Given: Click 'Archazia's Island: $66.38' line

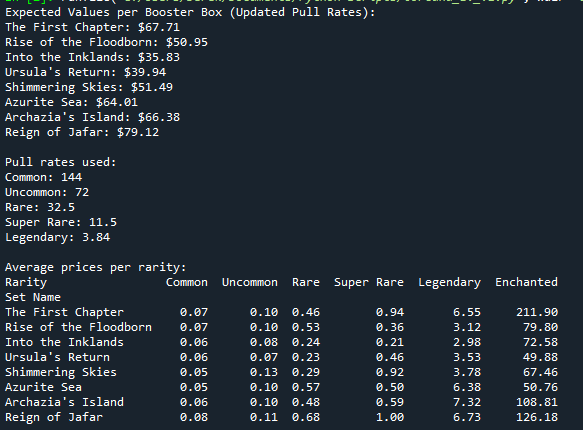Looking at the screenshot, I should (92, 117).
